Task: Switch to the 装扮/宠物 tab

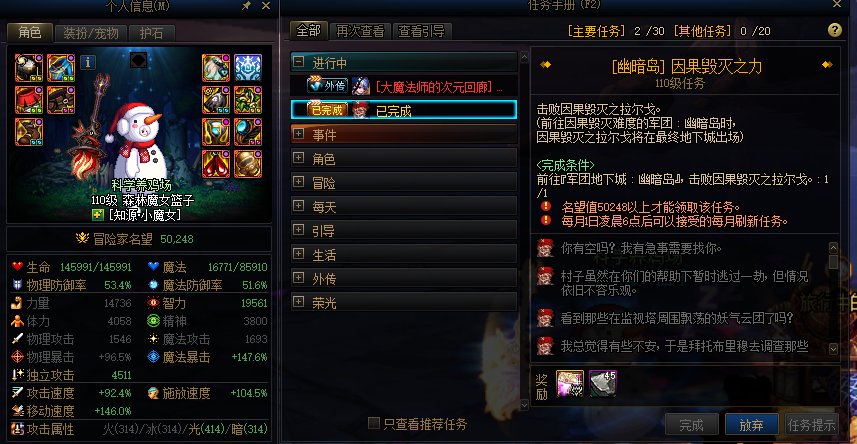Action: pos(91,33)
